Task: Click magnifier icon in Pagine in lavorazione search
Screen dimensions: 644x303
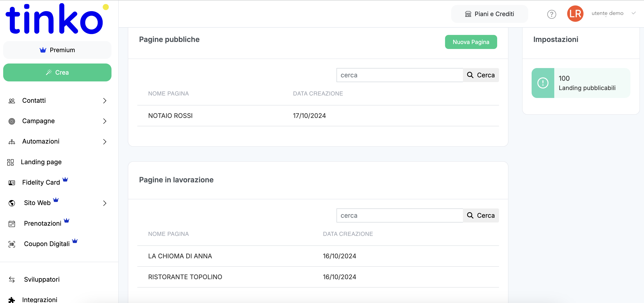Action: [470, 215]
